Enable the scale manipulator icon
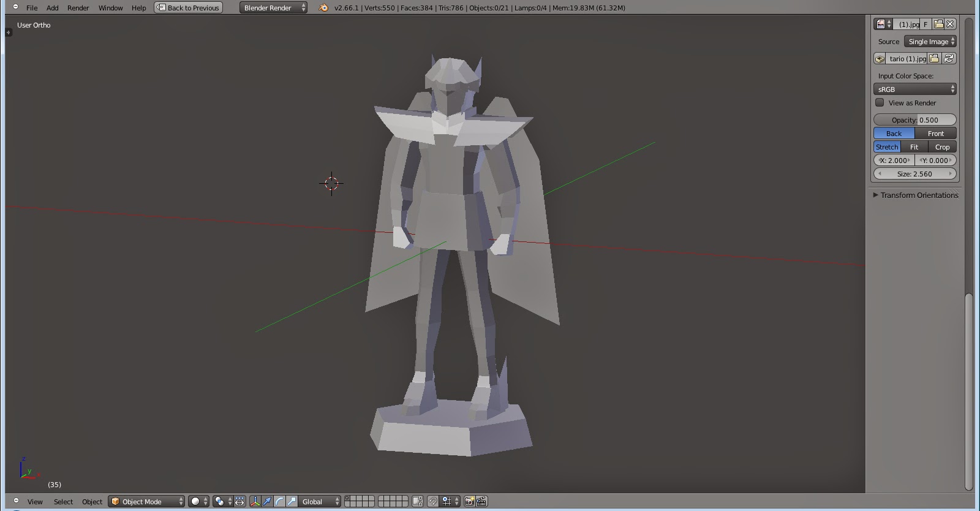 click(292, 501)
